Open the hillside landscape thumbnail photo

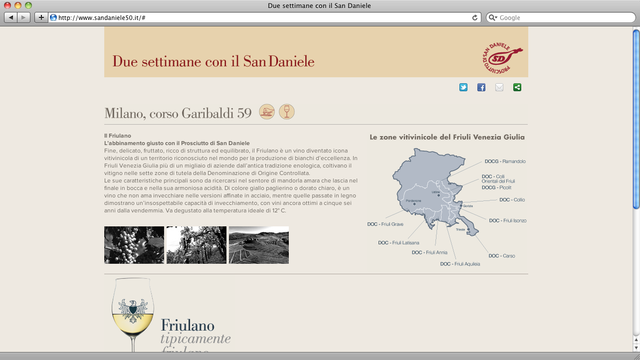(259, 245)
